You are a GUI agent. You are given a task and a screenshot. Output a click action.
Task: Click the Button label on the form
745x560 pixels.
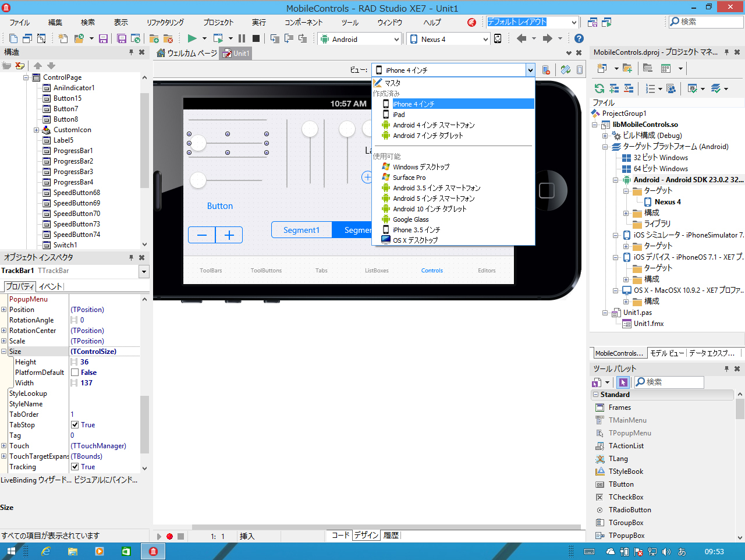pyautogui.click(x=220, y=206)
